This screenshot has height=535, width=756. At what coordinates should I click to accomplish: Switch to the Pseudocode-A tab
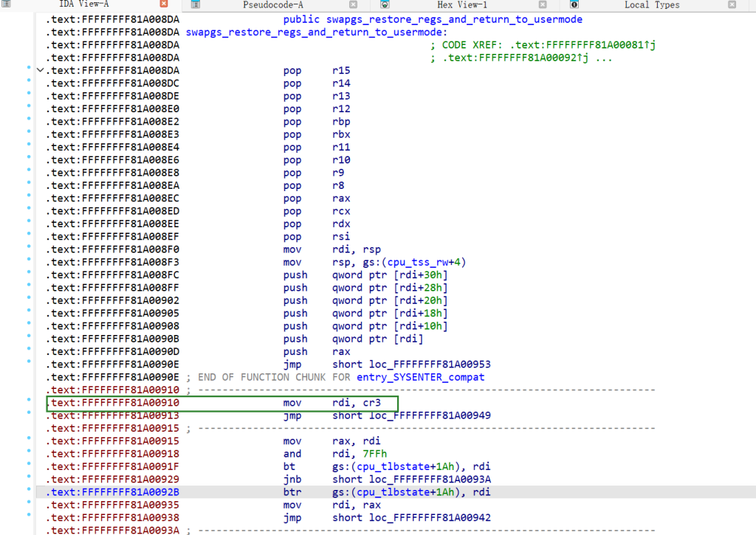273,4
